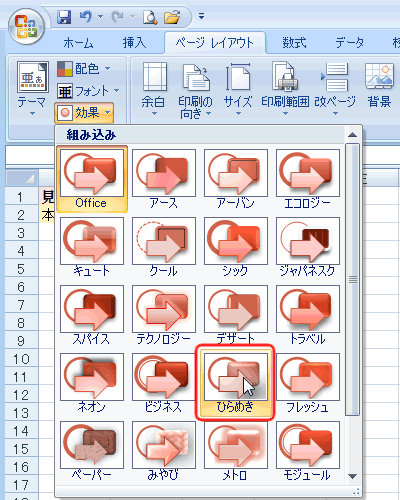Select the エコロジー effect
The height and width of the screenshot is (500, 400).
pyautogui.click(x=308, y=179)
